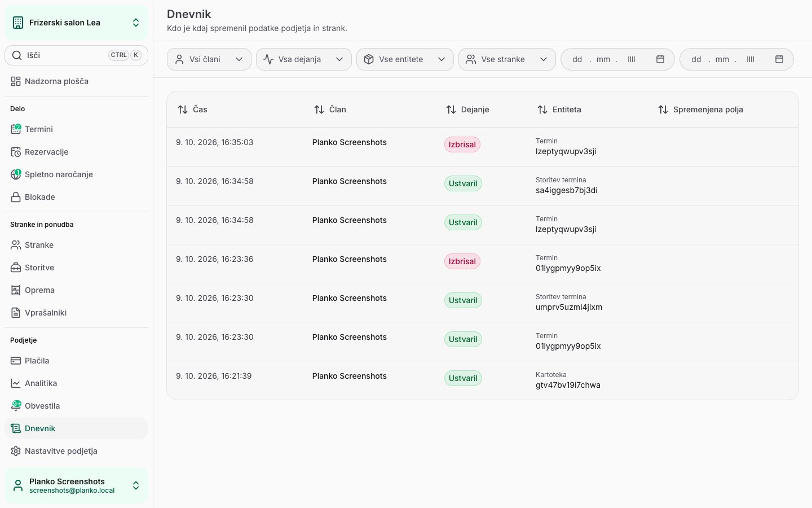This screenshot has height=508, width=812.
Task: Click the Rezervacije icon in sidebar
Action: [16, 152]
